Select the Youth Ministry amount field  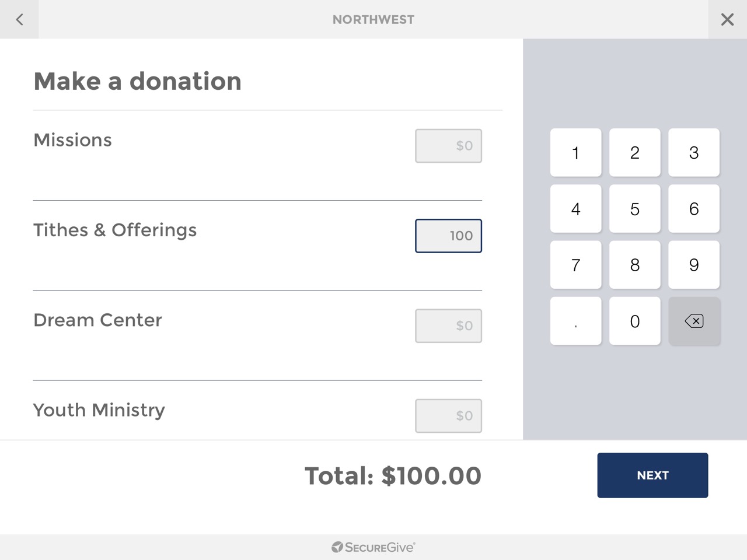tap(448, 416)
